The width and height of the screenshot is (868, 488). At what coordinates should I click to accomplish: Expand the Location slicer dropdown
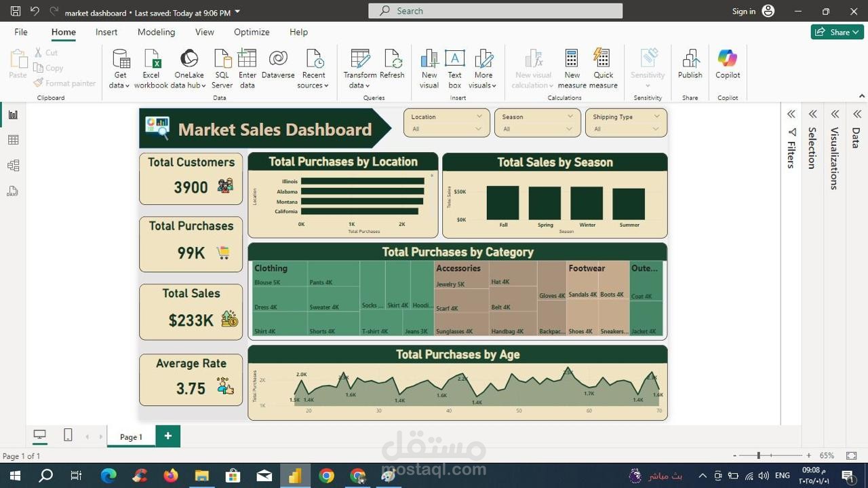click(x=479, y=116)
